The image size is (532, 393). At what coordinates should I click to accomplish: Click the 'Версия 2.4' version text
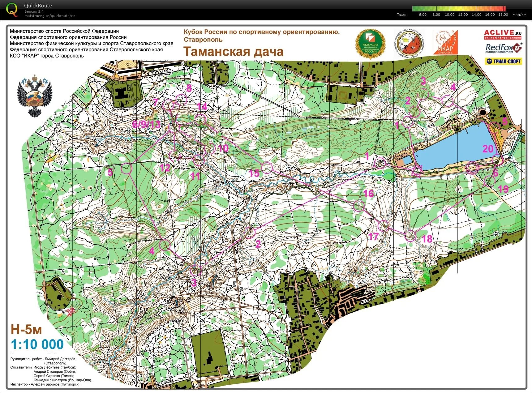(34, 11)
